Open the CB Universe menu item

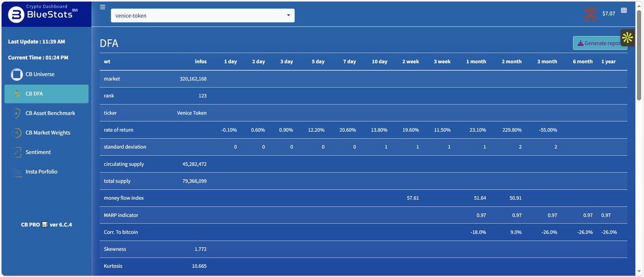40,74
